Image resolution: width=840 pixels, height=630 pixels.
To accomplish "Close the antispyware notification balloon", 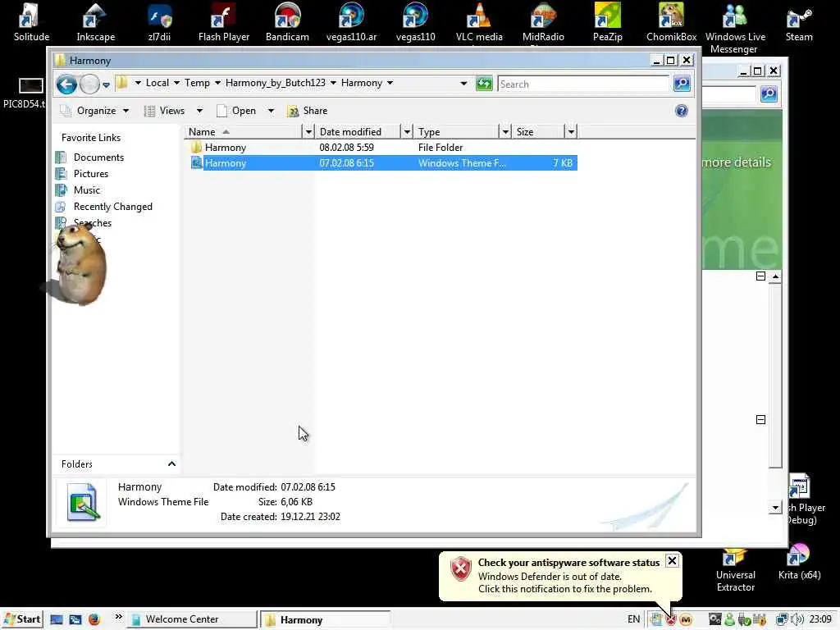I will point(672,561).
